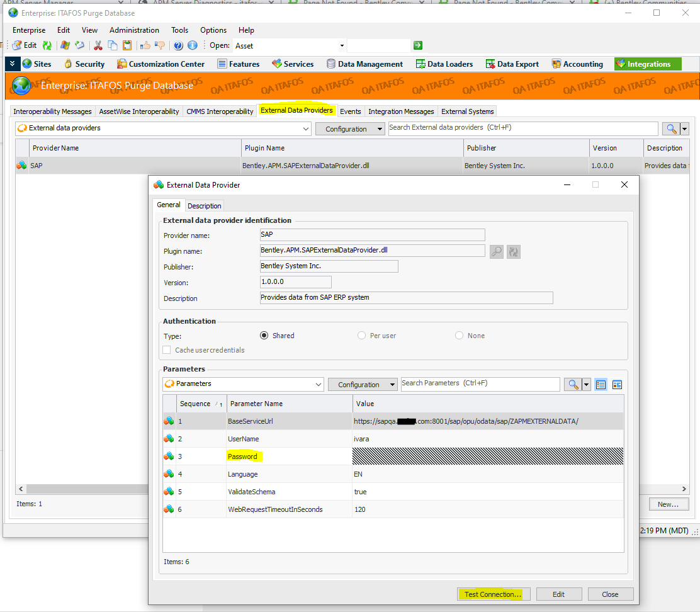Click Search External data providers field

(522, 128)
